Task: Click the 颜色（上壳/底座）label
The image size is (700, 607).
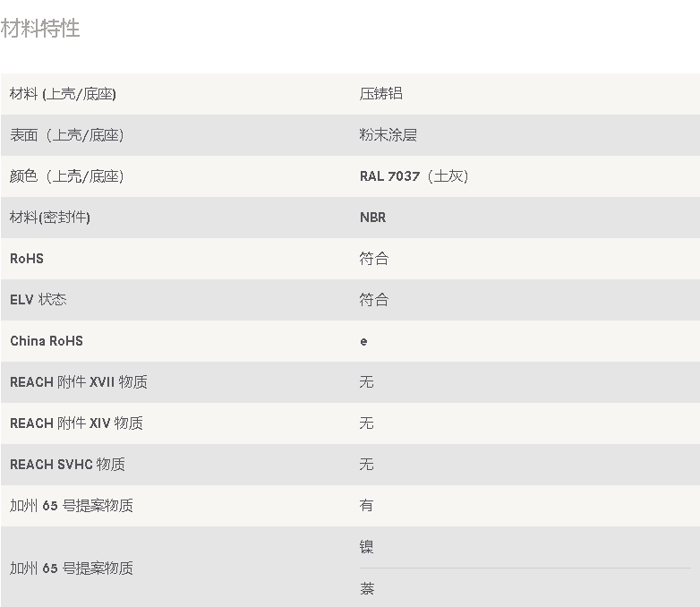Action: [x=67, y=176]
